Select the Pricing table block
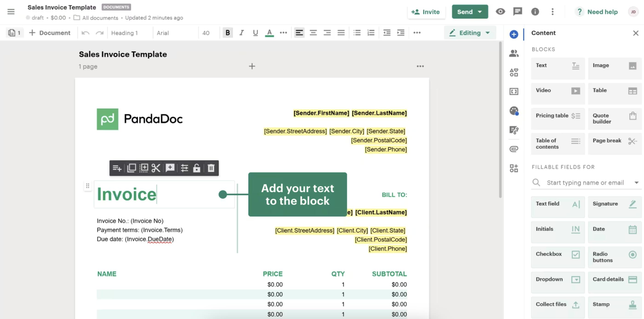Screen dimensions: 644x319 (558, 119)
